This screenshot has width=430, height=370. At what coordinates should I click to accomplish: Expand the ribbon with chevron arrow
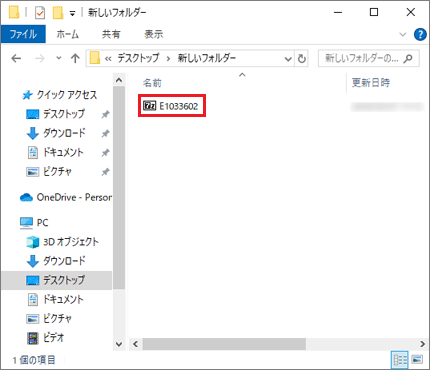[x=403, y=34]
